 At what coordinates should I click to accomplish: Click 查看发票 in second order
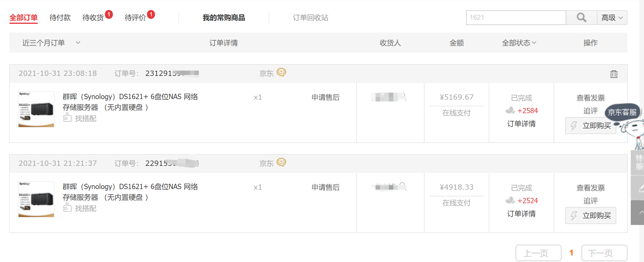pyautogui.click(x=590, y=188)
